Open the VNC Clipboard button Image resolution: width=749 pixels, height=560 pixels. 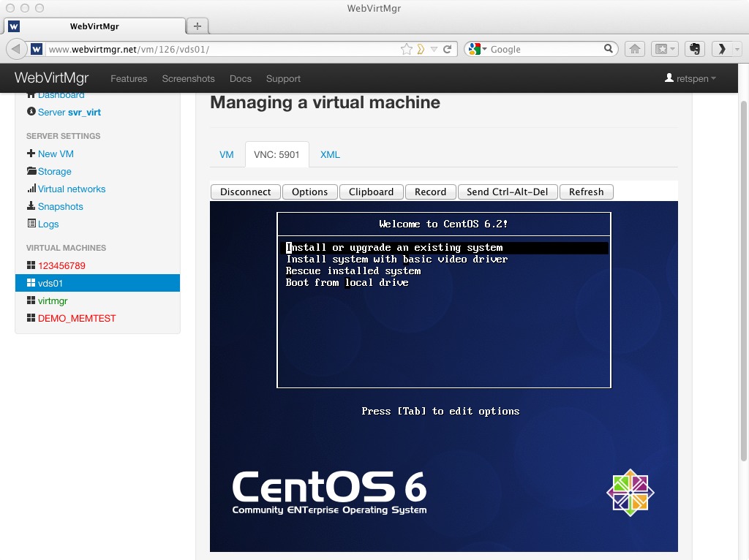[x=371, y=192]
